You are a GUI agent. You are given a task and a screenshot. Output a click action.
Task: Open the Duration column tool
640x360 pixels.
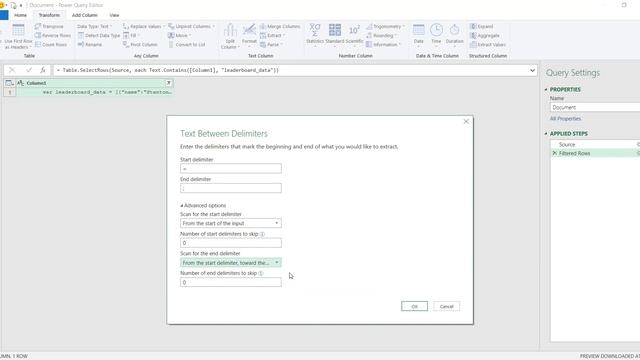tap(454, 34)
